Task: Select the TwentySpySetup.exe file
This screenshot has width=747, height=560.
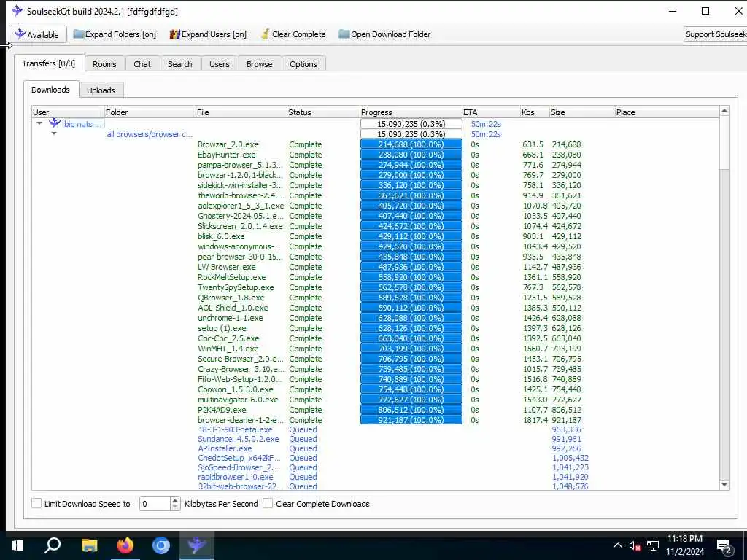Action: [236, 287]
